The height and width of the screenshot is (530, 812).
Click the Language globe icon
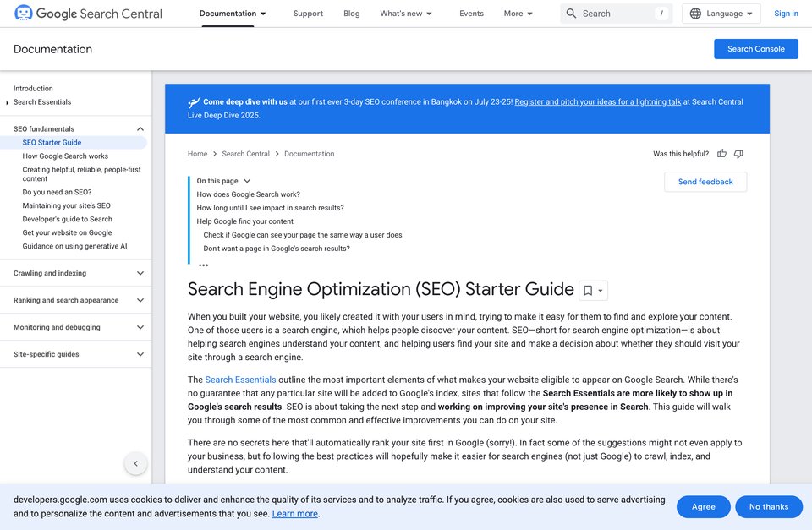tap(695, 14)
